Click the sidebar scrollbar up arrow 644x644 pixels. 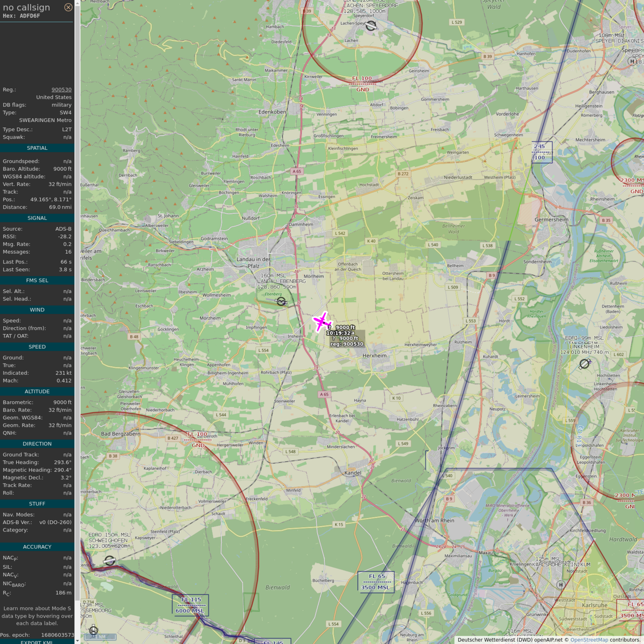pyautogui.click(x=77, y=3)
